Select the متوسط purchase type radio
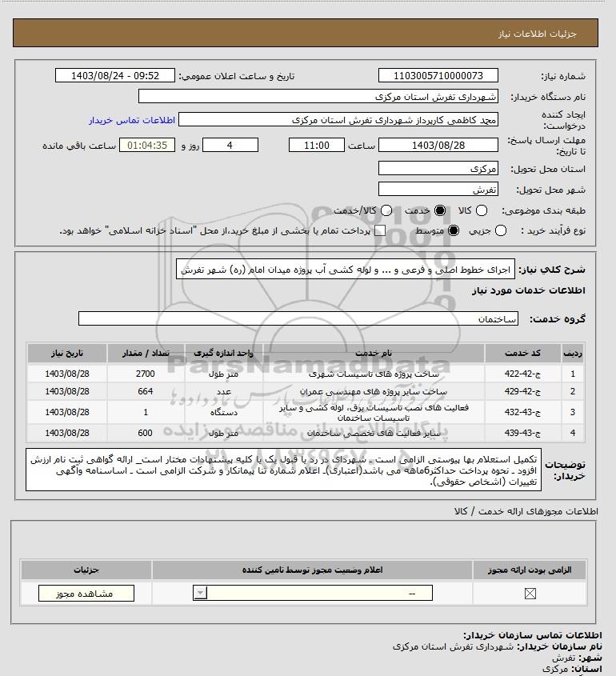 click(x=454, y=230)
